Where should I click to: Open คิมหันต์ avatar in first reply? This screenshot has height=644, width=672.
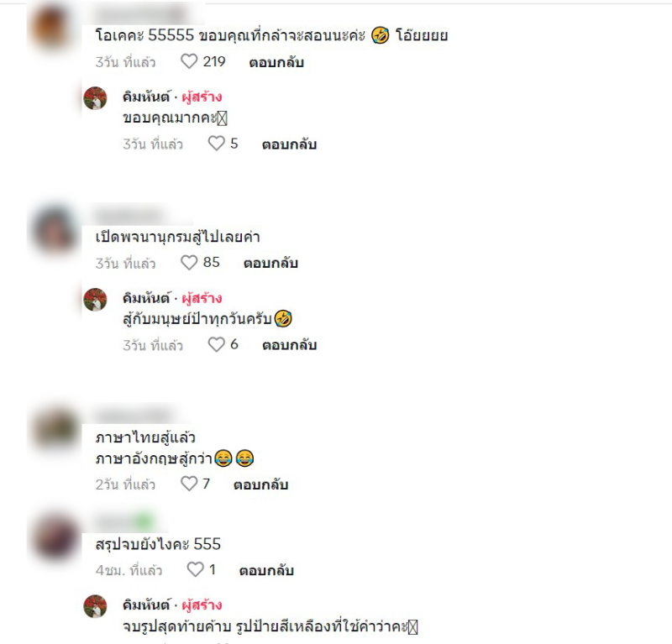(95, 98)
